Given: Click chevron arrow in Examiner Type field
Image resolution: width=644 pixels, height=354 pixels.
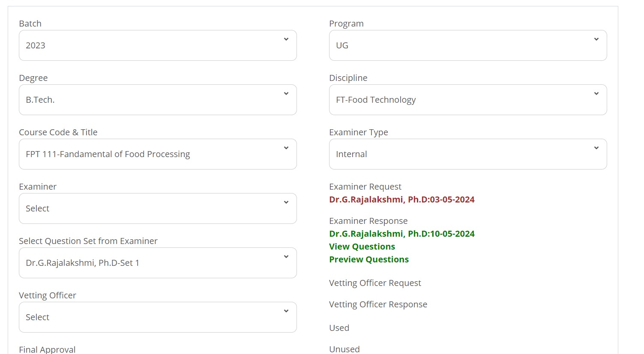Looking at the screenshot, I should click(x=596, y=148).
